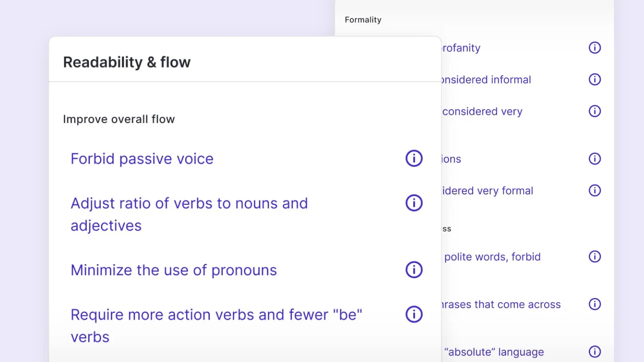Select "Minimize the use of pronouns"

(x=174, y=269)
